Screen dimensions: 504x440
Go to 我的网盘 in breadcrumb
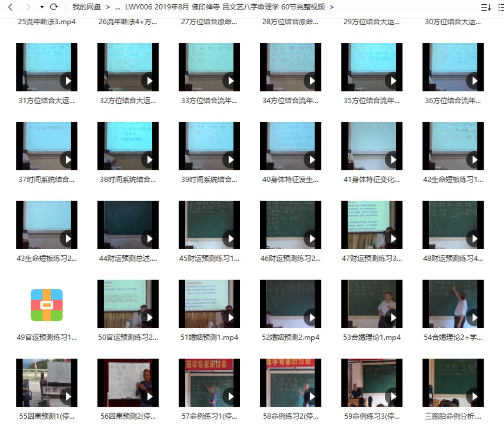pos(86,7)
